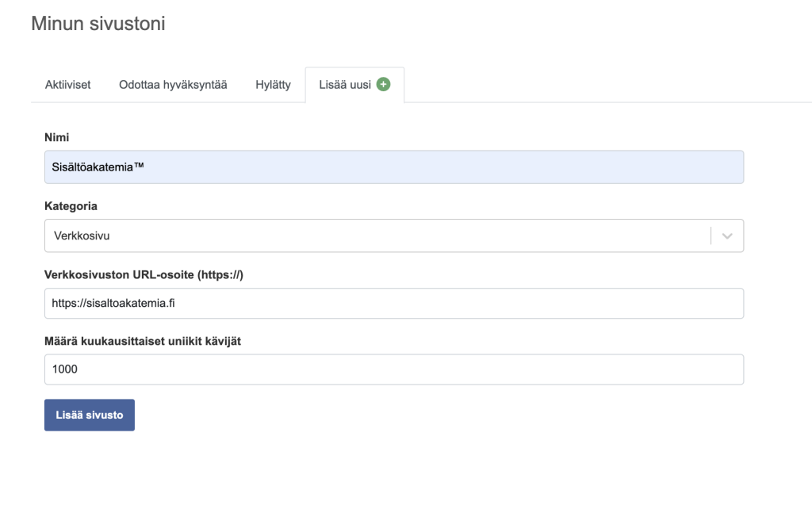Click the Kategoria field label
The height and width of the screenshot is (513, 812).
point(71,205)
